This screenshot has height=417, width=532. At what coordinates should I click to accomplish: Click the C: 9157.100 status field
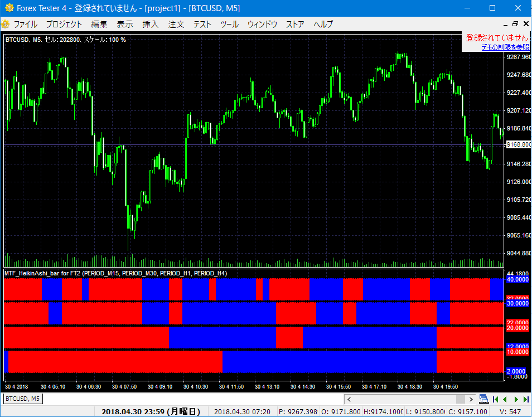pos(467,412)
